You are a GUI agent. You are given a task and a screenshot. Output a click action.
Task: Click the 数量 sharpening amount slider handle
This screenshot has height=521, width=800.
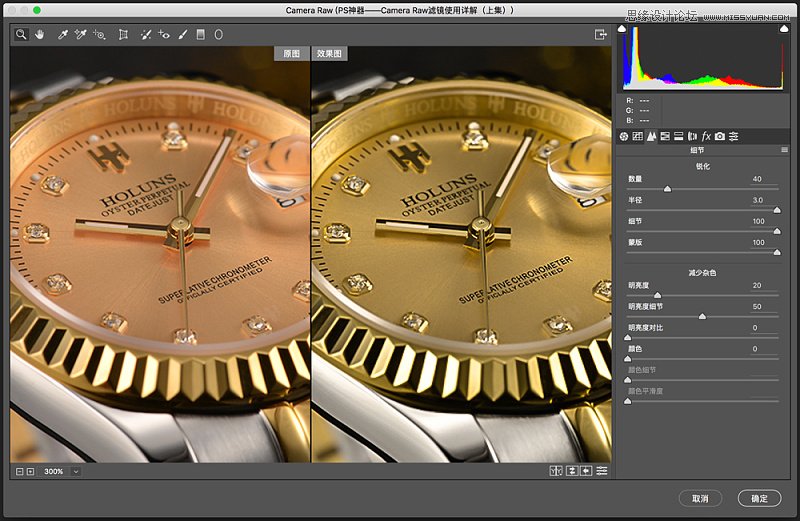pyautogui.click(x=667, y=188)
